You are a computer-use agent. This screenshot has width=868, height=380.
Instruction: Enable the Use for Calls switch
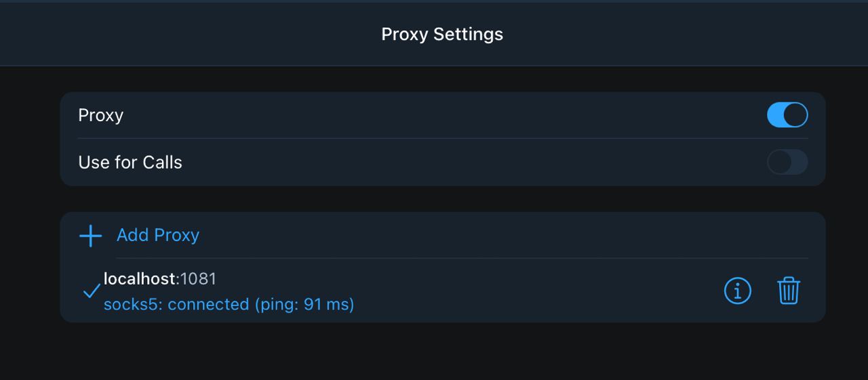[x=787, y=163]
